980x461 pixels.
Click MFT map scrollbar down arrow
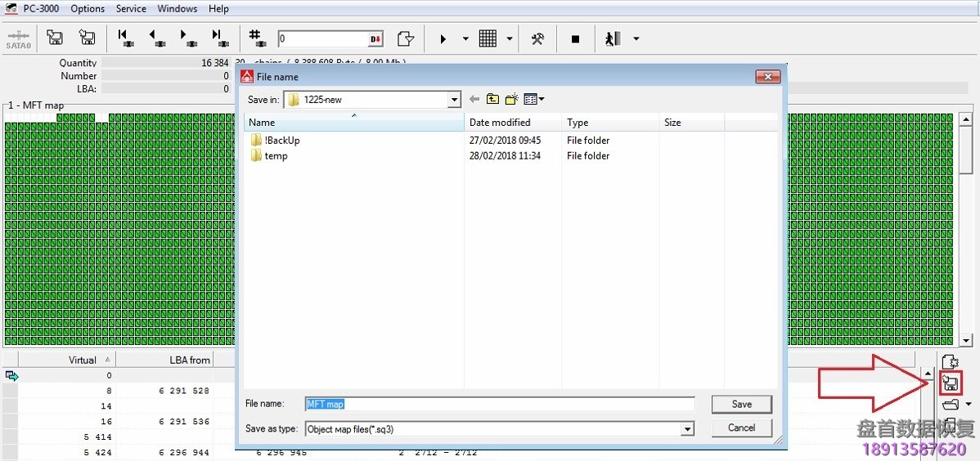965,341
